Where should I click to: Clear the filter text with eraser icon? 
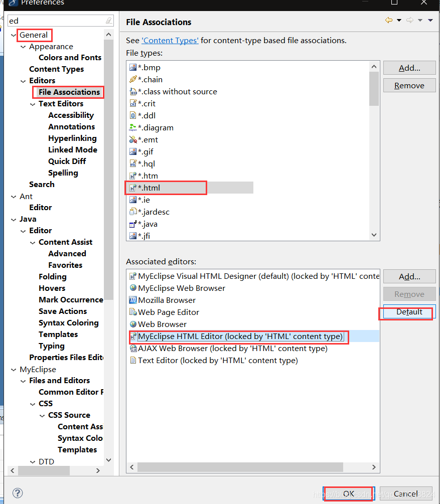click(109, 21)
